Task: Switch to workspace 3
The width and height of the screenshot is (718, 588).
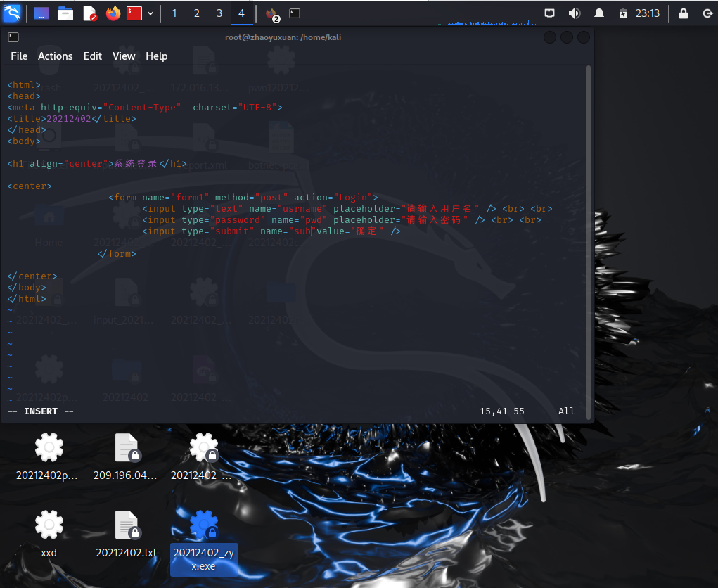Action: pos(219,14)
